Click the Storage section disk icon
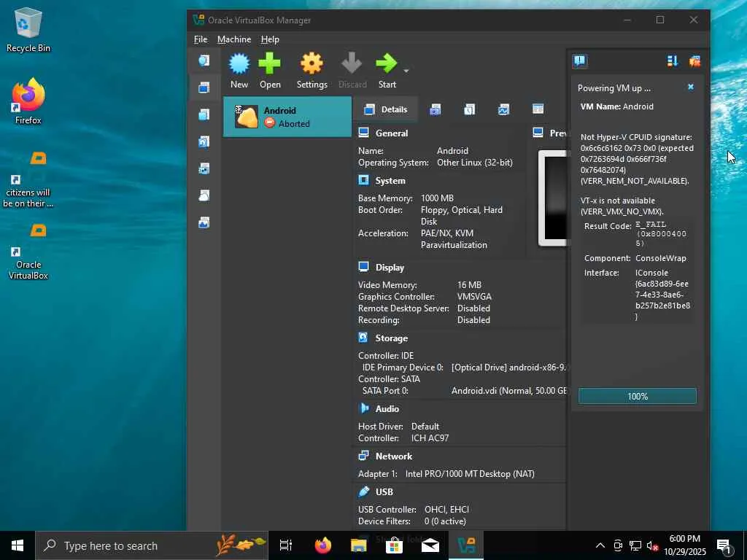Viewport: 747px width, 560px height. 363,338
